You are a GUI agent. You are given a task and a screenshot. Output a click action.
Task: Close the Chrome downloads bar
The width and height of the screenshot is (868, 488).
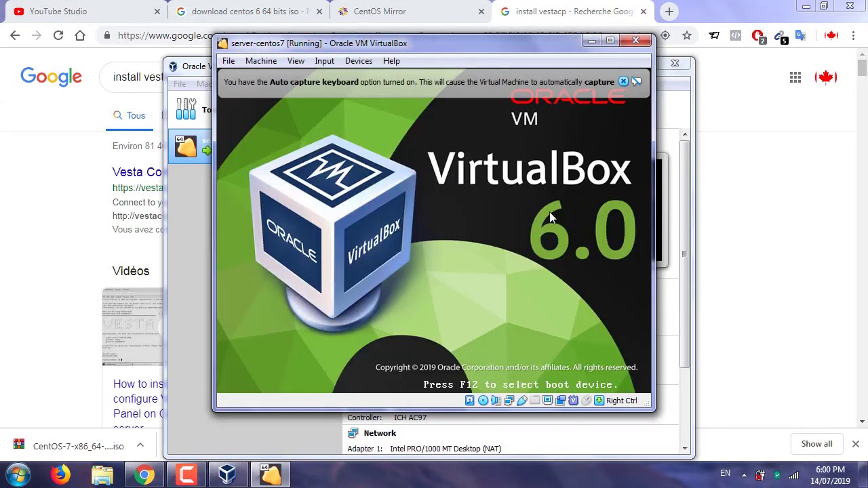[x=856, y=444]
